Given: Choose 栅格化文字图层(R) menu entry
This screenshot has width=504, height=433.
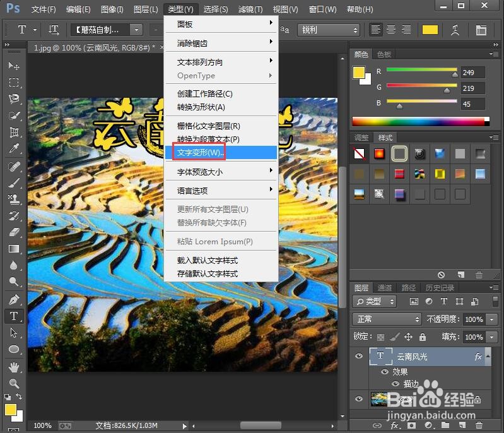Looking at the screenshot, I should pyautogui.click(x=221, y=126).
